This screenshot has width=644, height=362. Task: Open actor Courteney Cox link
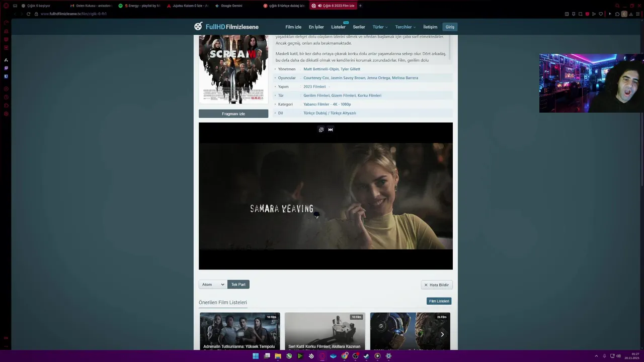click(x=316, y=78)
